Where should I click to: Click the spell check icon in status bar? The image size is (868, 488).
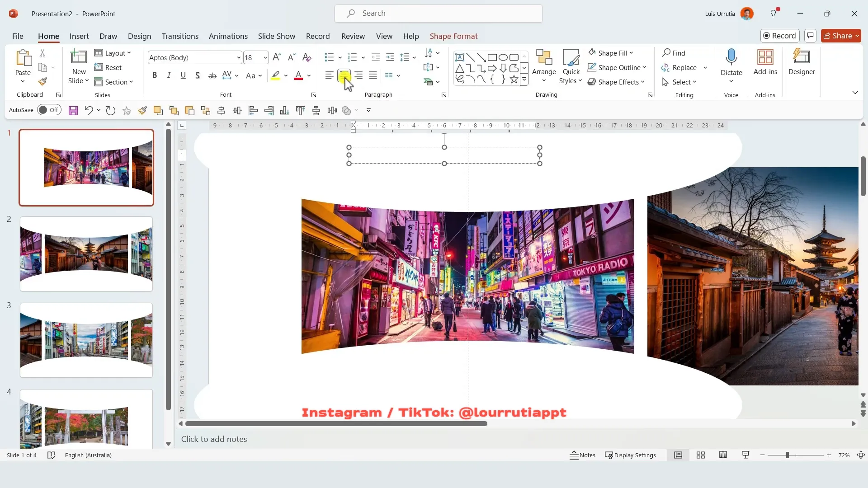point(51,455)
